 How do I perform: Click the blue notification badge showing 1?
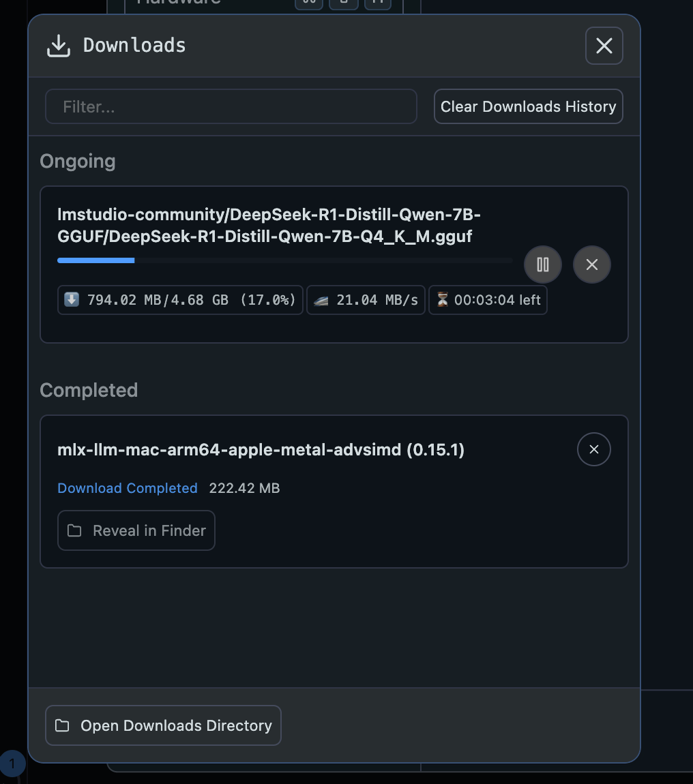click(12, 764)
